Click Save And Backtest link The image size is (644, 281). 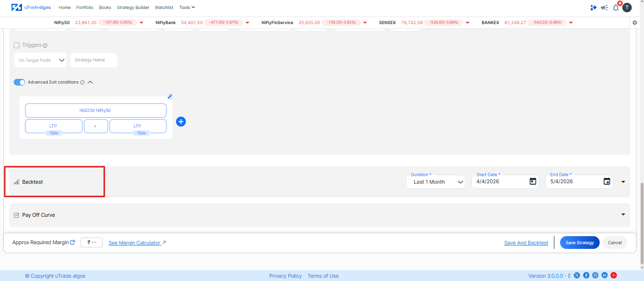point(526,243)
